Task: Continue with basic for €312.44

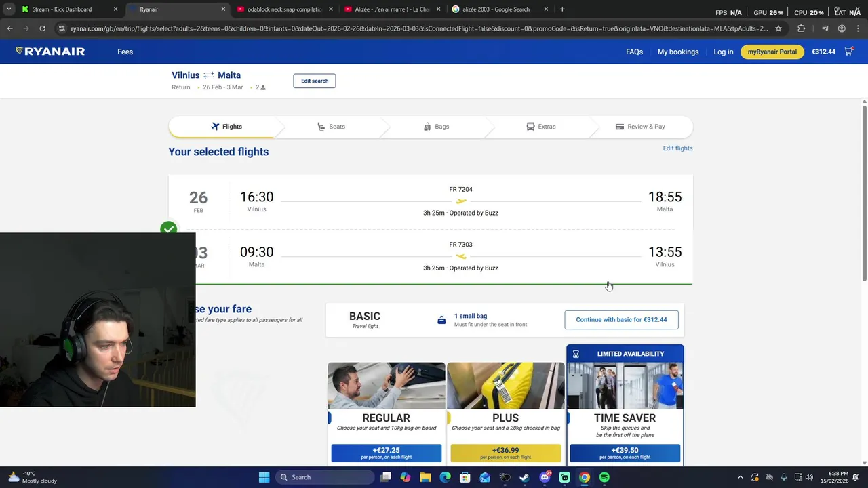Action: coord(621,319)
